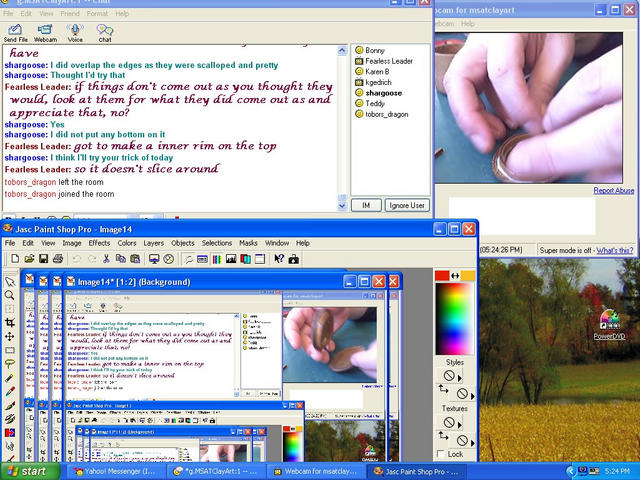
Task: Select the Zoom magnifier tool
Action: pos(10,295)
